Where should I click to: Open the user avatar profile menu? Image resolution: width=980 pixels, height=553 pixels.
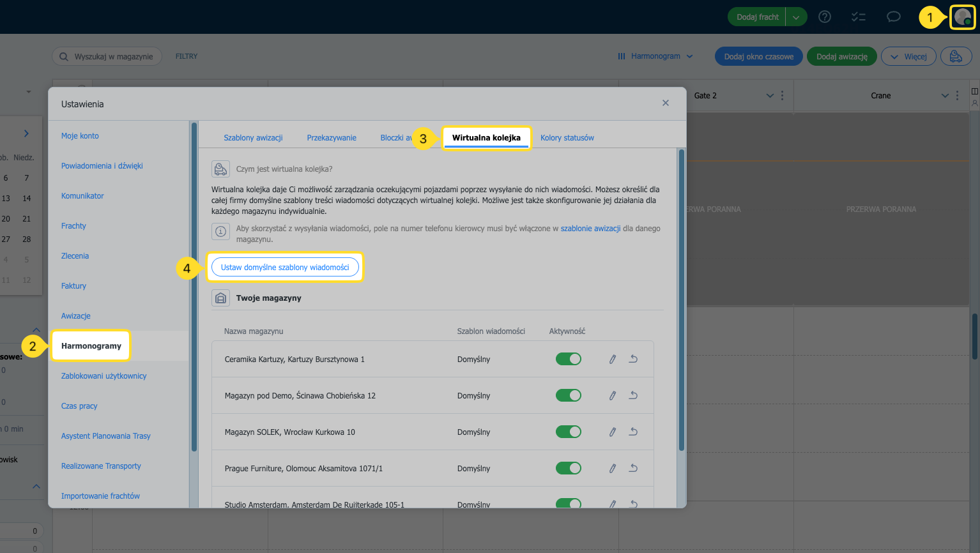(963, 17)
